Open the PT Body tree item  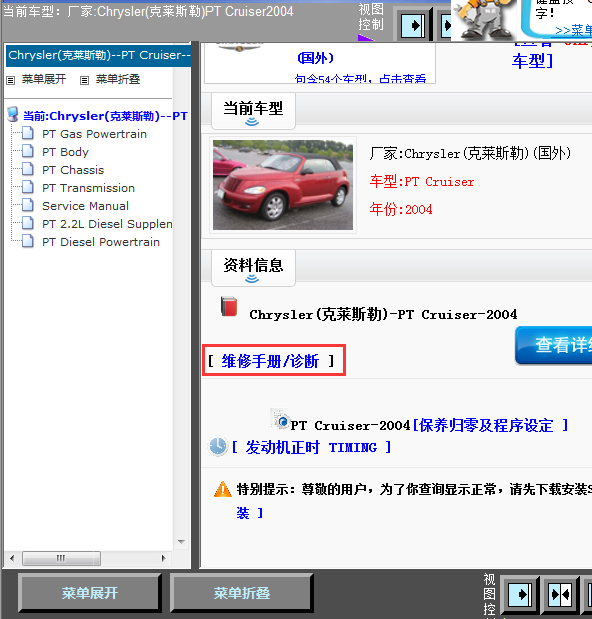65,152
